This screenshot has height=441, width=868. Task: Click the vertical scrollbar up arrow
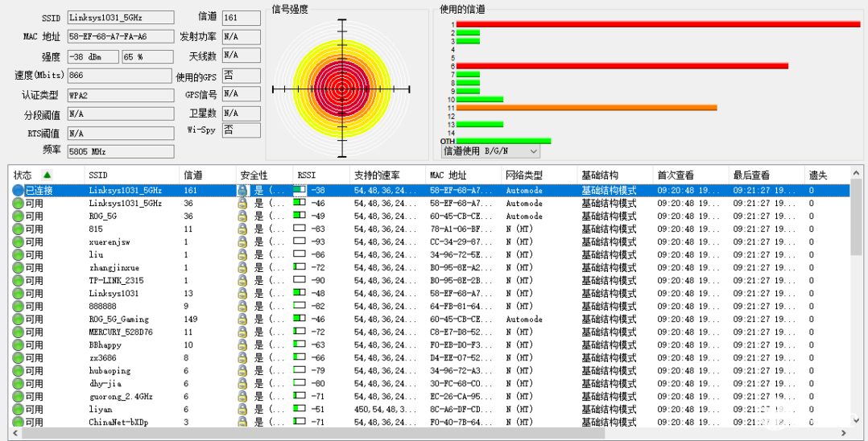click(x=856, y=172)
